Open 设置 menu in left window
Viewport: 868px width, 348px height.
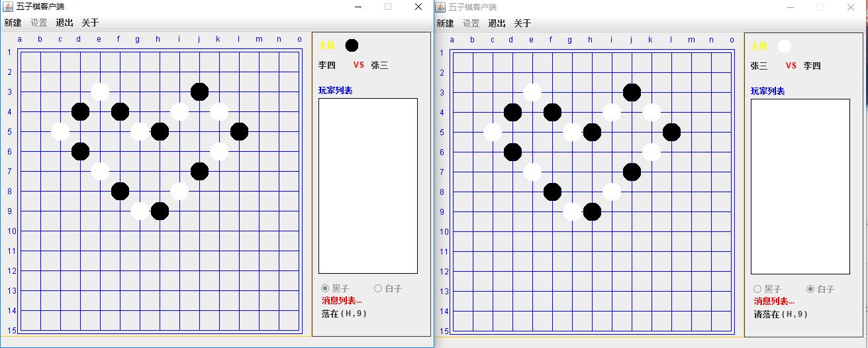coord(38,23)
